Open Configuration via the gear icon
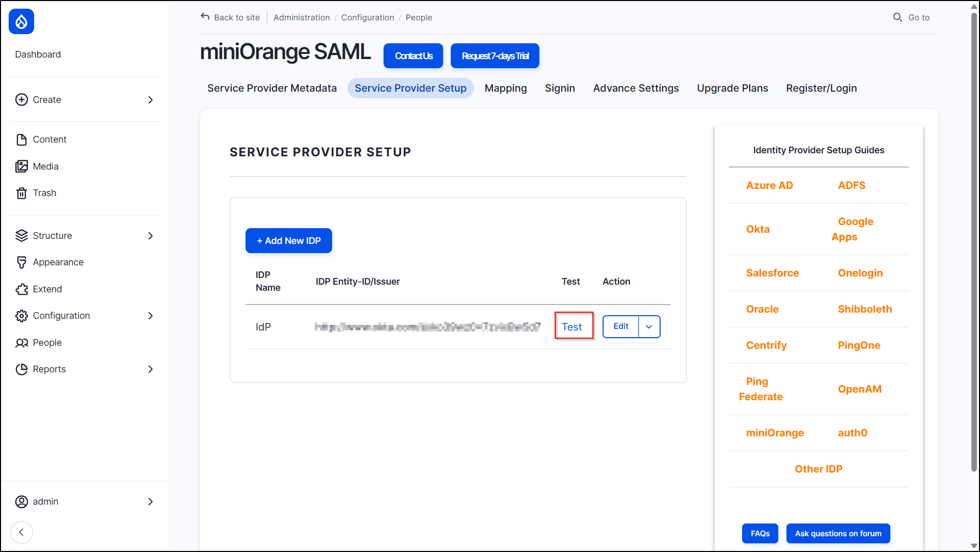 click(x=21, y=316)
